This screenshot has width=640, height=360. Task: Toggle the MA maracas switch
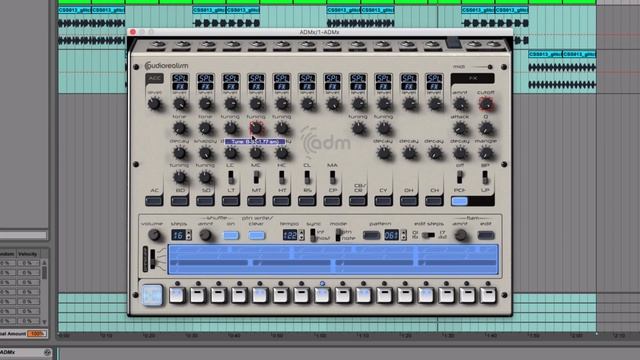click(333, 178)
